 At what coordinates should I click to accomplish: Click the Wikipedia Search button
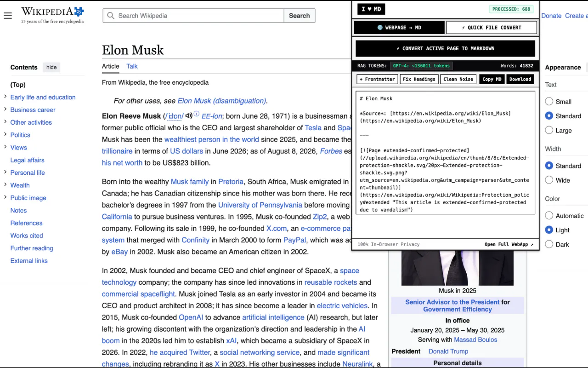pos(300,16)
